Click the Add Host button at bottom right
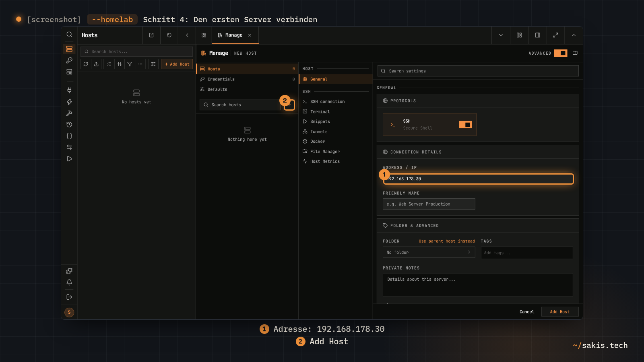 click(x=559, y=312)
